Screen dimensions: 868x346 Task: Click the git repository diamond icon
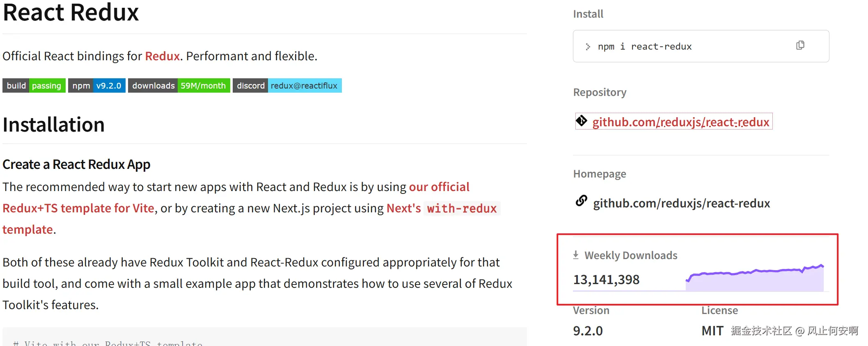point(581,121)
